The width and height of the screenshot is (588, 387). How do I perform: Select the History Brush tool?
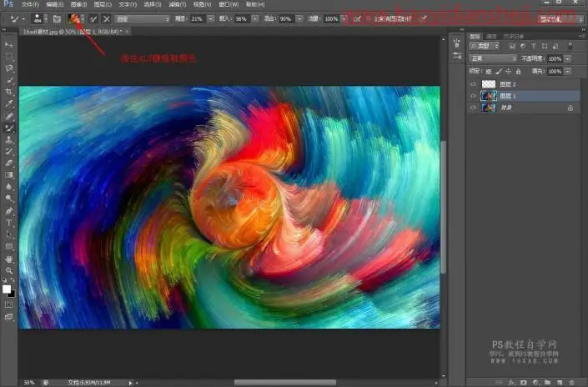point(8,152)
